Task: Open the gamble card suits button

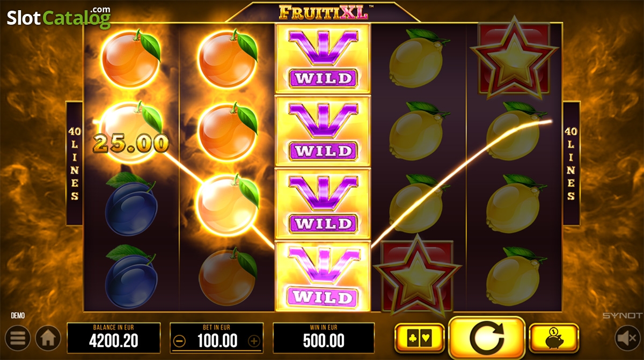Action: pyautogui.click(x=419, y=338)
